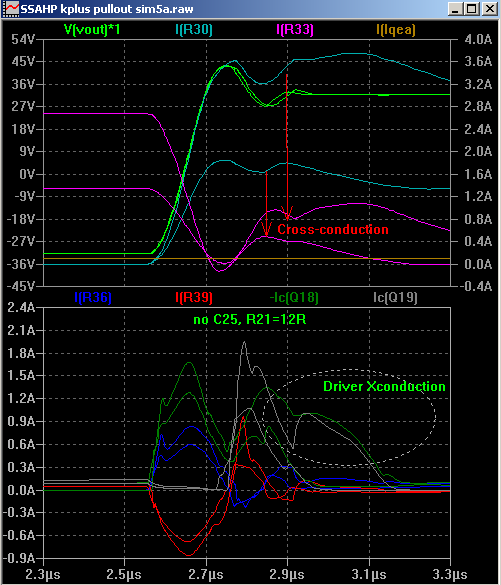Select the I(R36) trace label
Image resolution: width=501 pixels, height=585 pixels.
click(93, 297)
